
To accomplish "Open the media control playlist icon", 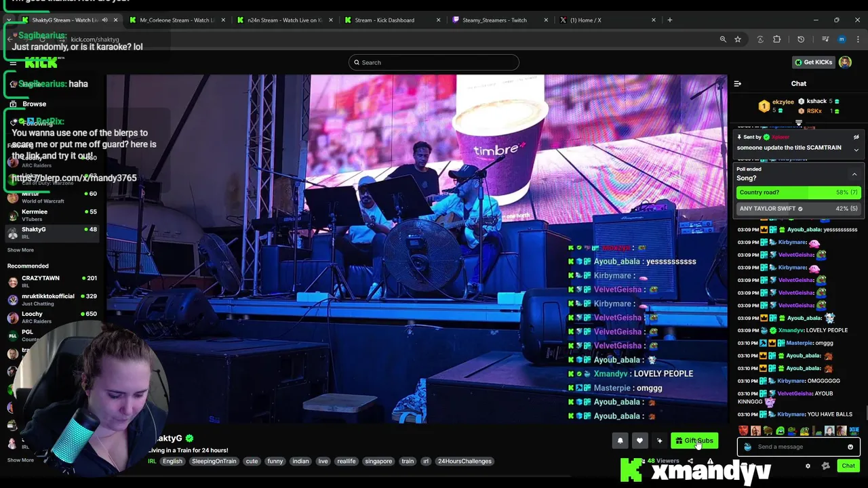I will pos(825,39).
